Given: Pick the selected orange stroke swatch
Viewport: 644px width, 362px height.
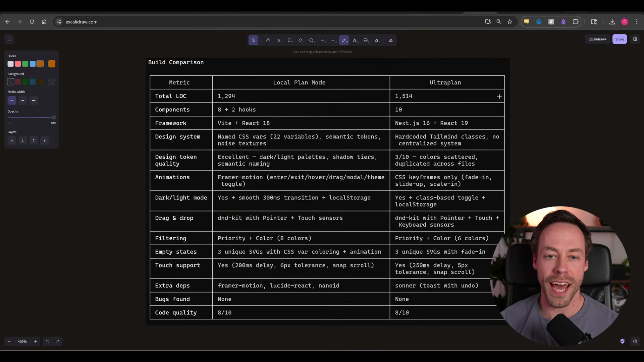Looking at the screenshot, I should pos(40,64).
